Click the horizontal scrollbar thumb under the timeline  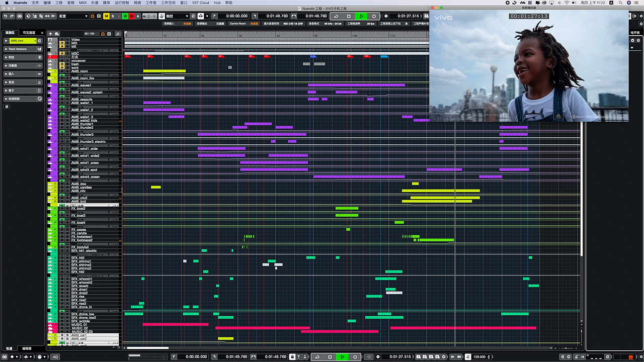point(147,348)
